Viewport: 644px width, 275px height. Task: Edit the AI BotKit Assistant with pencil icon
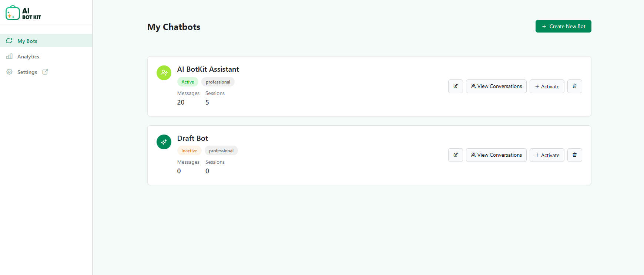(x=455, y=86)
